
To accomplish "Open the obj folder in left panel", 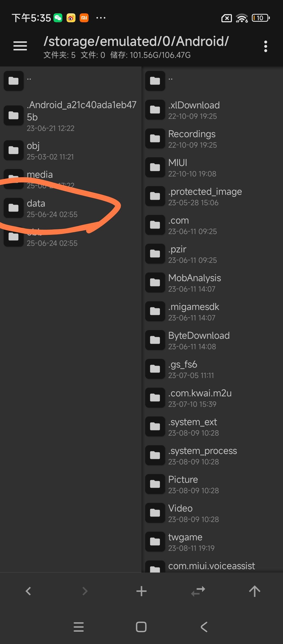I will (71, 151).
